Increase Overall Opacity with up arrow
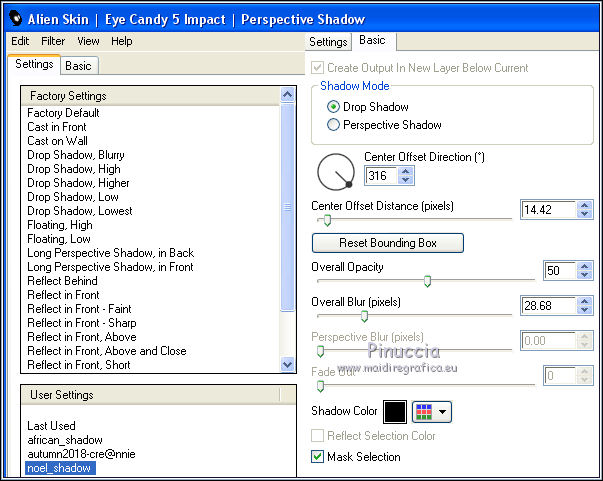The image size is (603, 481). coord(585,266)
